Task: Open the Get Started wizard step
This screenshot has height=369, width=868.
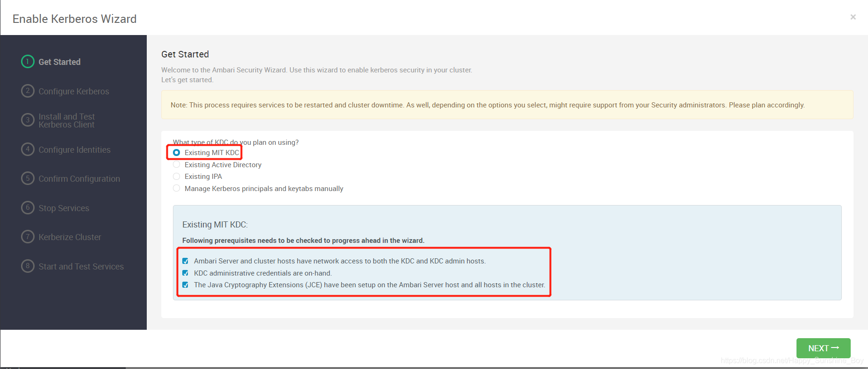Action: coord(59,62)
